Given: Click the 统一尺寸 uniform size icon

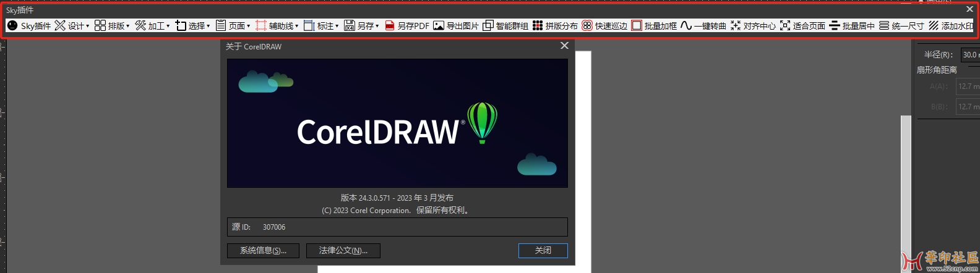Looking at the screenshot, I should [x=884, y=25].
